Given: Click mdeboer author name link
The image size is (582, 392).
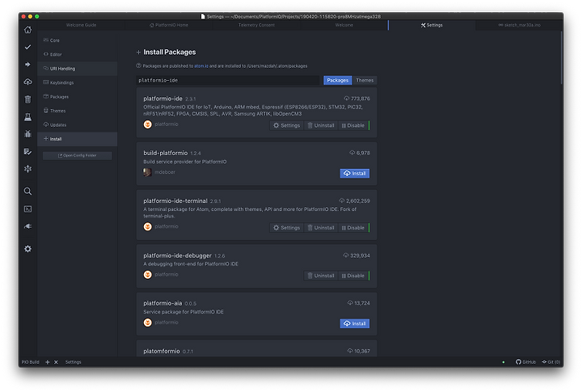Looking at the screenshot, I should click(x=165, y=172).
